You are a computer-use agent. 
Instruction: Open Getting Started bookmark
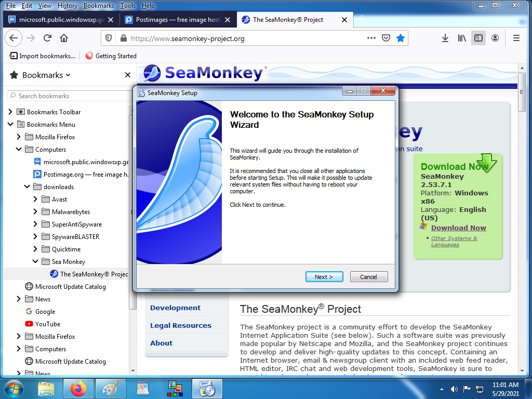coord(111,56)
